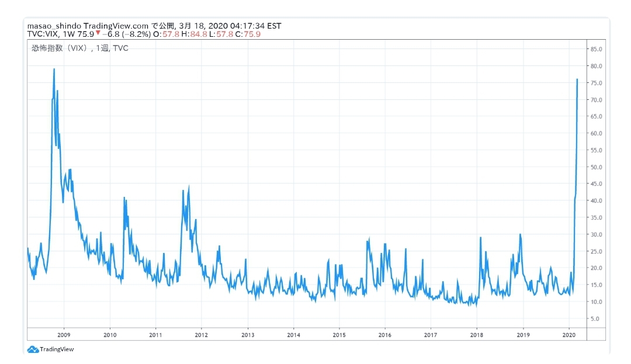This screenshot has width=631, height=364.
Task: Click the 2013 label on time axis
Action: pos(248,335)
